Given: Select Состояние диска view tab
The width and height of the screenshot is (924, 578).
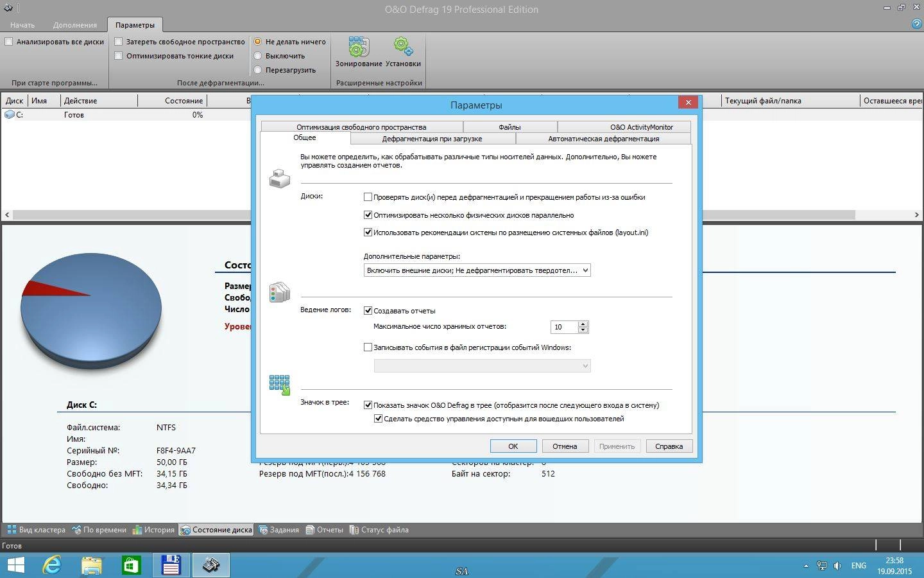Looking at the screenshot, I should tap(216, 530).
